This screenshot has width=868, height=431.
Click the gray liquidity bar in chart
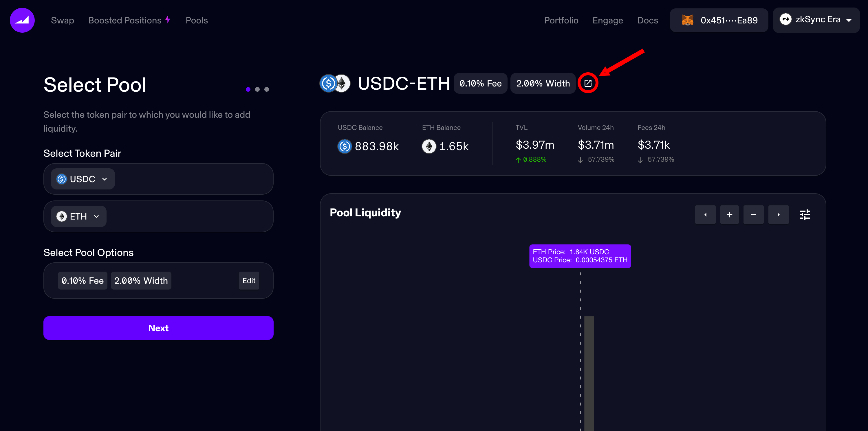coord(589,370)
